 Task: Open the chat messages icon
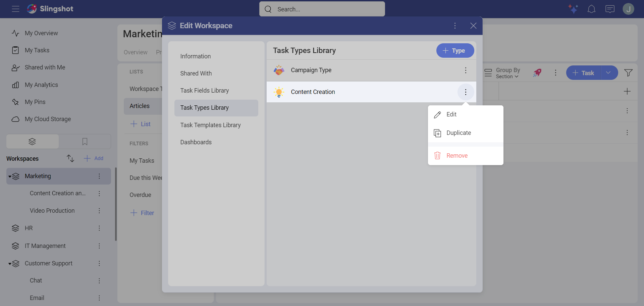610,9
